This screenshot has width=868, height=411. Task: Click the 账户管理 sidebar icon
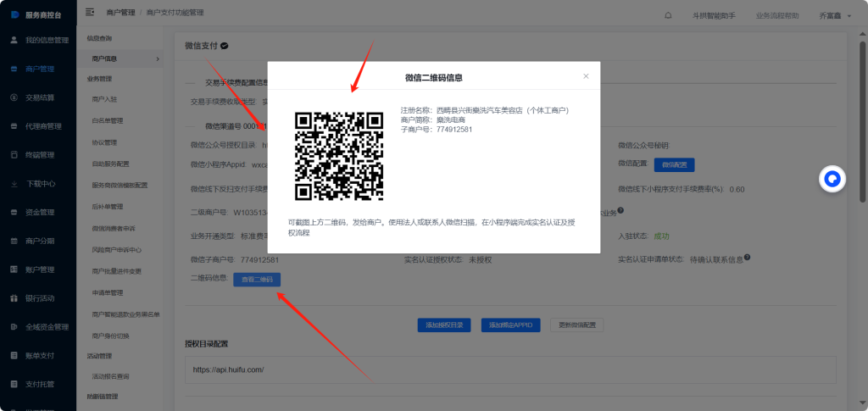(14, 269)
